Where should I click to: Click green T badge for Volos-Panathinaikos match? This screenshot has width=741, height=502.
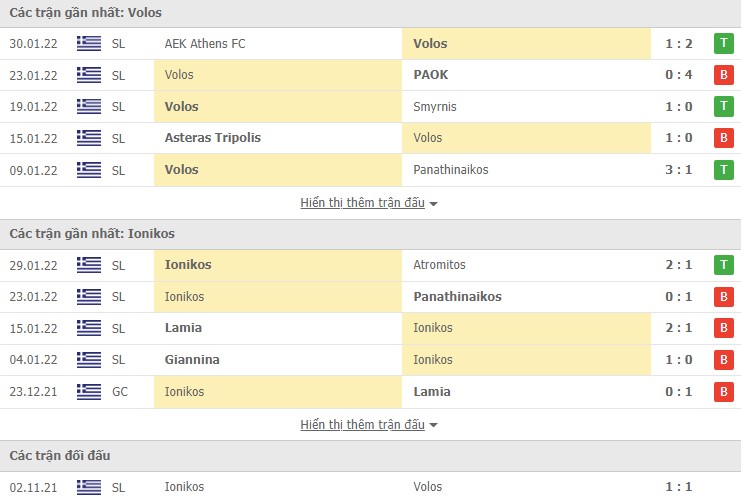tap(723, 170)
